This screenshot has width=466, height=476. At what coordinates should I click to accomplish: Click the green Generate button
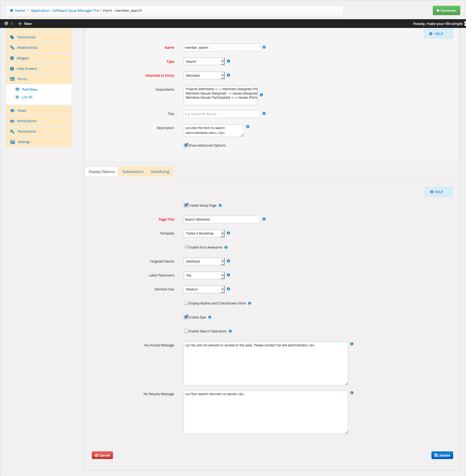click(446, 10)
